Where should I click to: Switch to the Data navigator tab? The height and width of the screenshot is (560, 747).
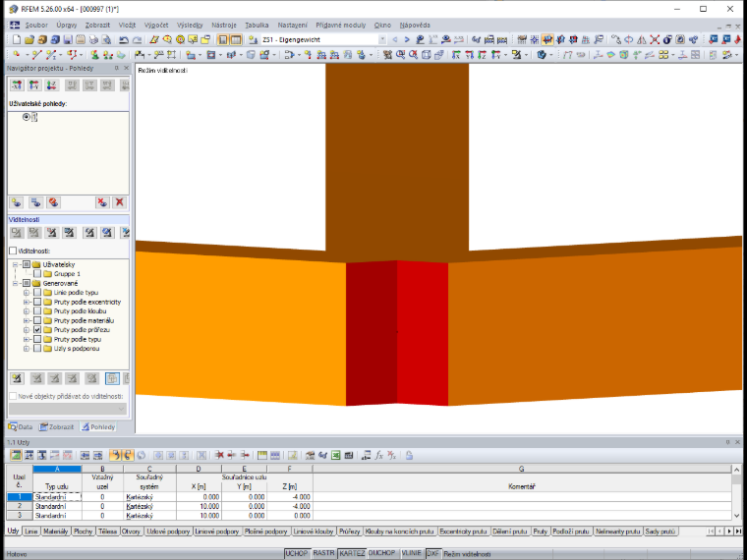(x=21, y=426)
